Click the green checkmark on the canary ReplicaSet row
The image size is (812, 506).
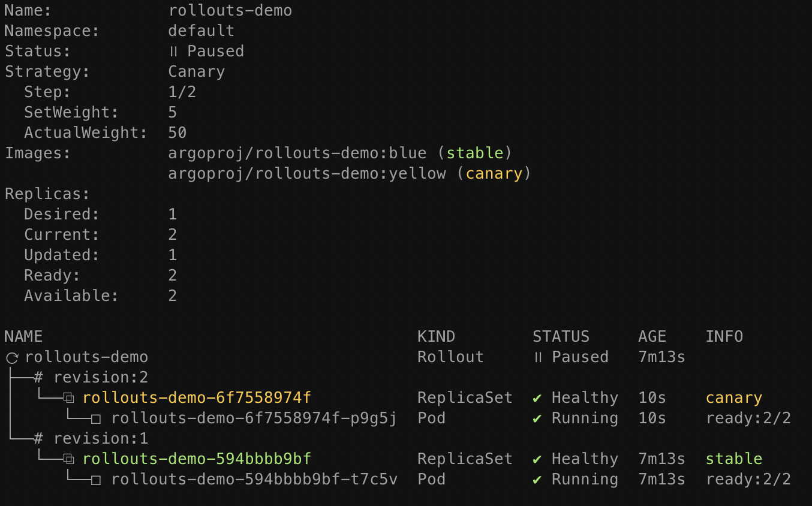click(537, 398)
